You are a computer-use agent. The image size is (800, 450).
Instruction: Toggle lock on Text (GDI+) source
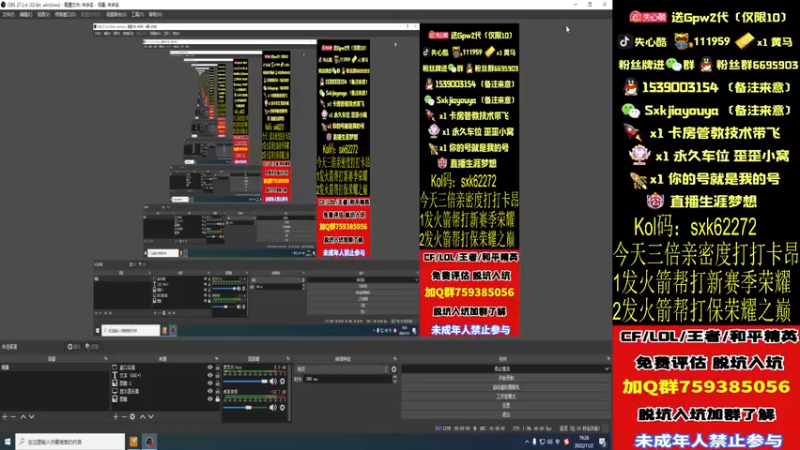[217, 375]
